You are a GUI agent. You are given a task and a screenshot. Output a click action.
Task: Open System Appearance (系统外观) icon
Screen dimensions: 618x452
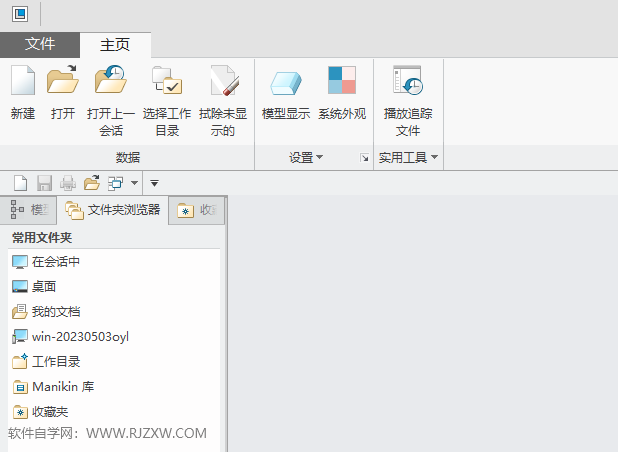pos(342,80)
